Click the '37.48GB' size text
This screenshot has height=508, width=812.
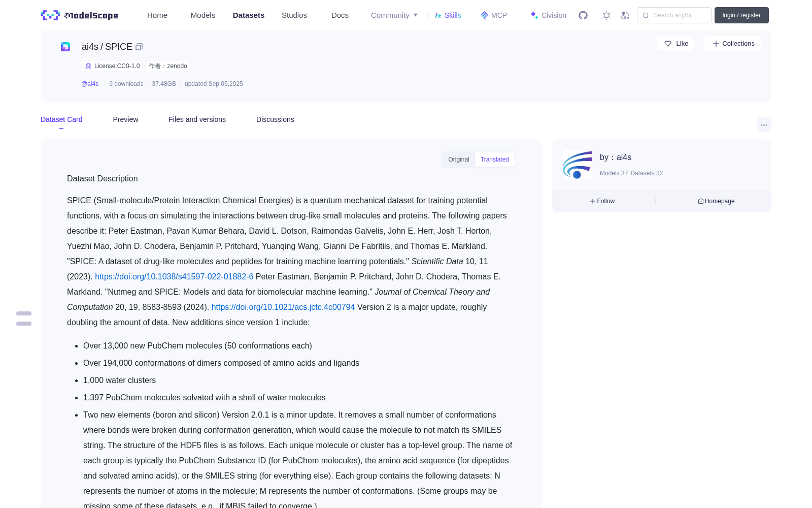(x=164, y=84)
